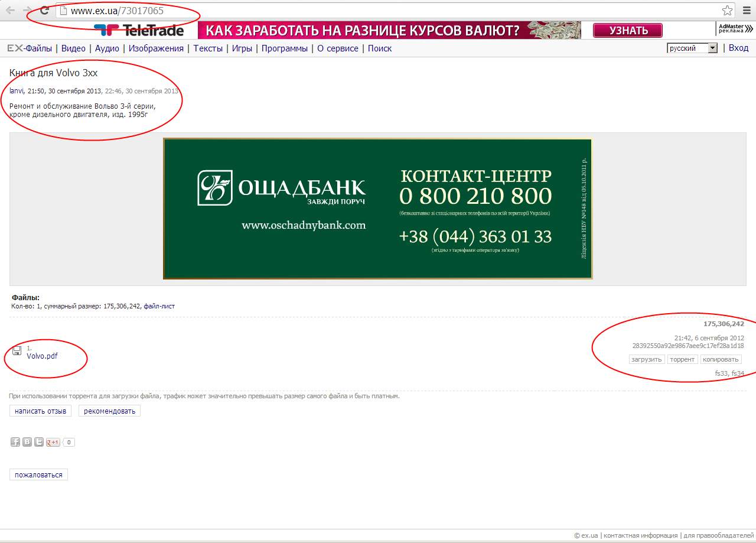756x543 pixels.
Task: Click the browser forward arrow
Action: (27, 11)
